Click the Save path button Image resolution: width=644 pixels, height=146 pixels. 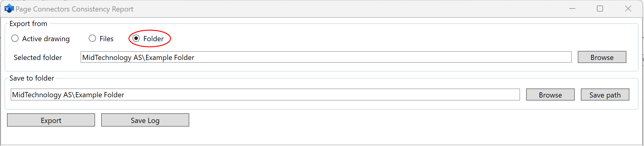click(x=605, y=95)
